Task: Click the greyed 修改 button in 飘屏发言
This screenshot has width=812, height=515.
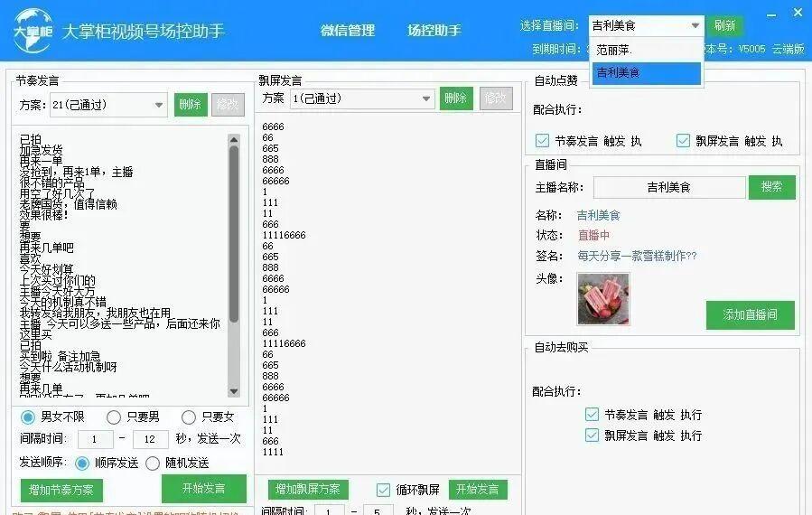Action: click(x=496, y=98)
